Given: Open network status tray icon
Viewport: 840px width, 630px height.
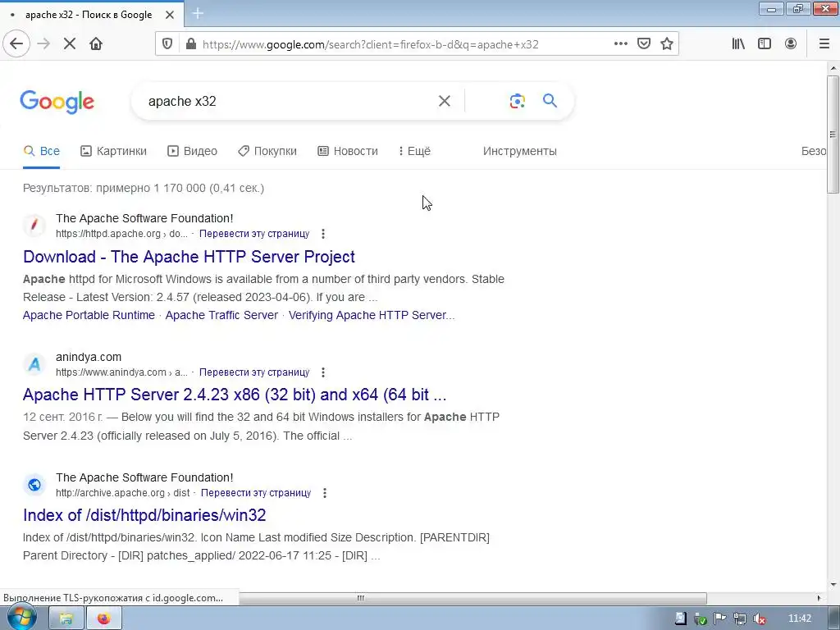Looking at the screenshot, I should point(739,619).
